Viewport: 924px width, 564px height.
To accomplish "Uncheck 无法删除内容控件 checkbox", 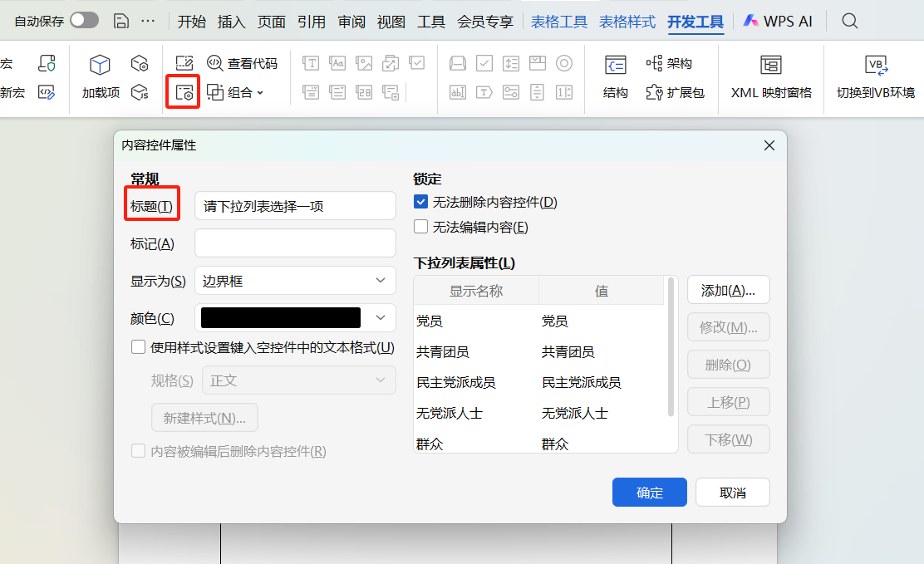I will (420, 201).
